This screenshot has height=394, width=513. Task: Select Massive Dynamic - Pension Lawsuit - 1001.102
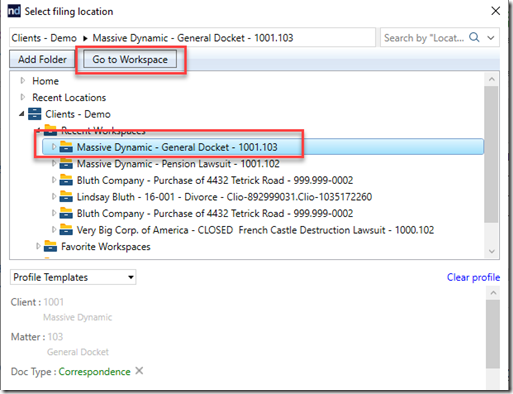pos(178,164)
